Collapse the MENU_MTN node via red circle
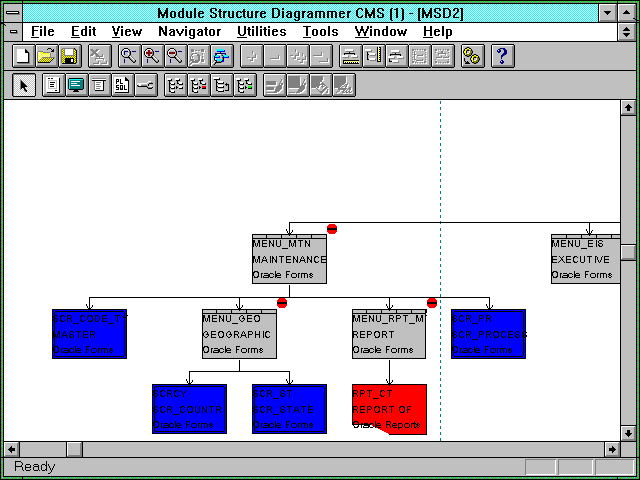Image resolution: width=640 pixels, height=480 pixels. tap(332, 229)
